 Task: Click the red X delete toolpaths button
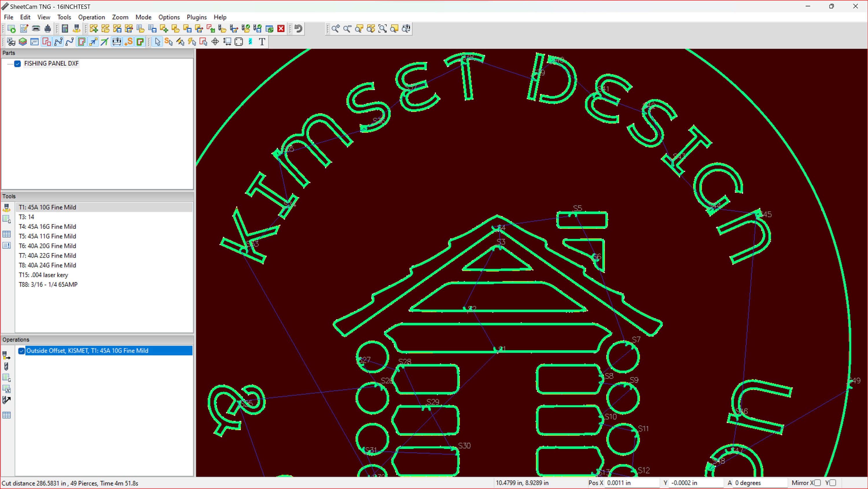tap(281, 29)
